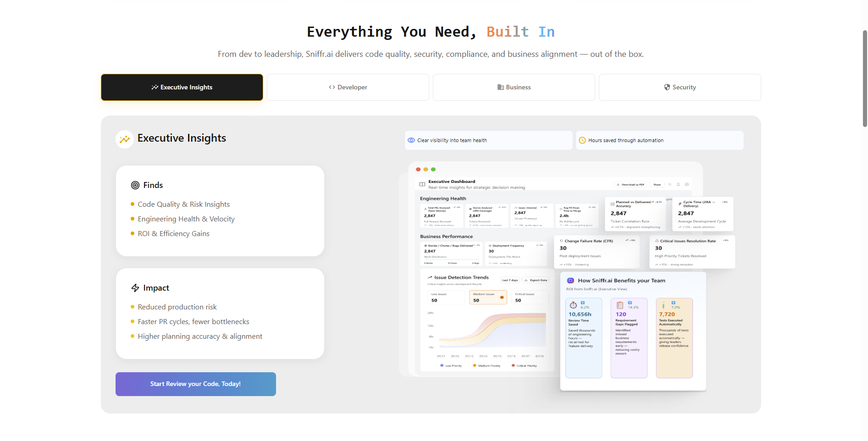Click Start Review your Code Today button

(x=195, y=384)
